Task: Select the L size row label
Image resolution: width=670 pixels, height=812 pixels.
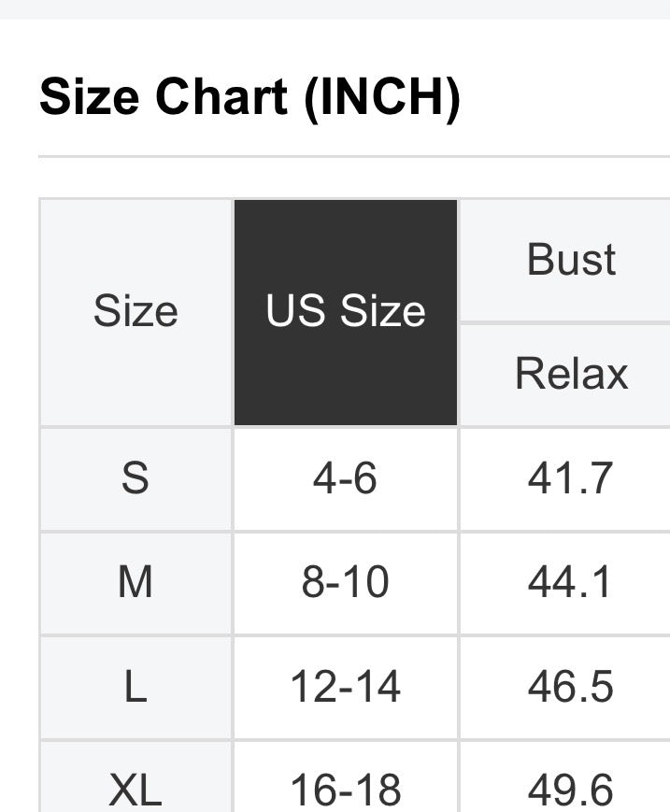Action: [135, 688]
